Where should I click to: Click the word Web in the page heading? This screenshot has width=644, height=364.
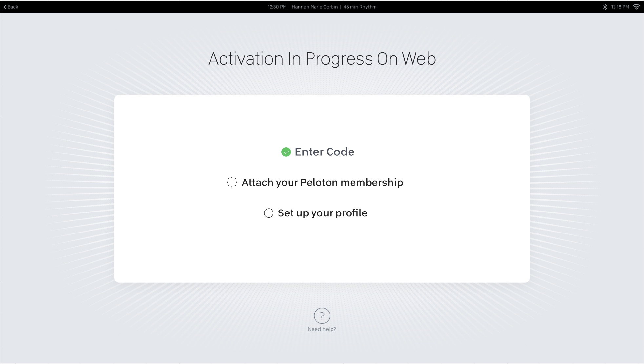pos(419,59)
